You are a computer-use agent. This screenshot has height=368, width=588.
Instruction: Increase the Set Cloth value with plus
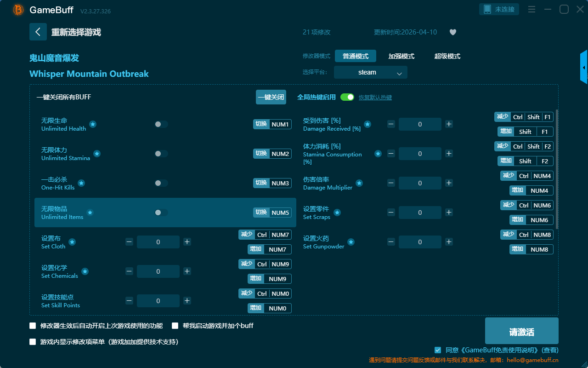coord(187,242)
